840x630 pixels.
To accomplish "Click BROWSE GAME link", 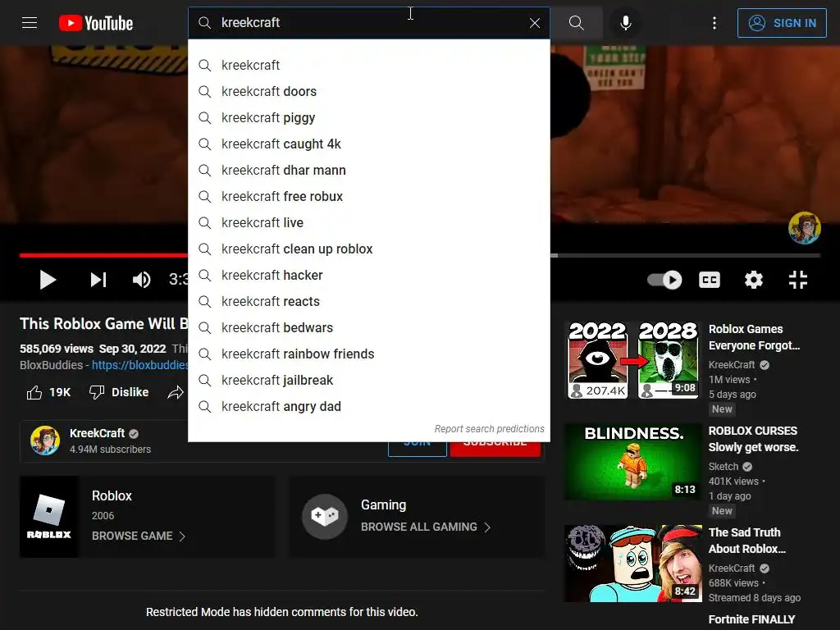I will [132, 536].
